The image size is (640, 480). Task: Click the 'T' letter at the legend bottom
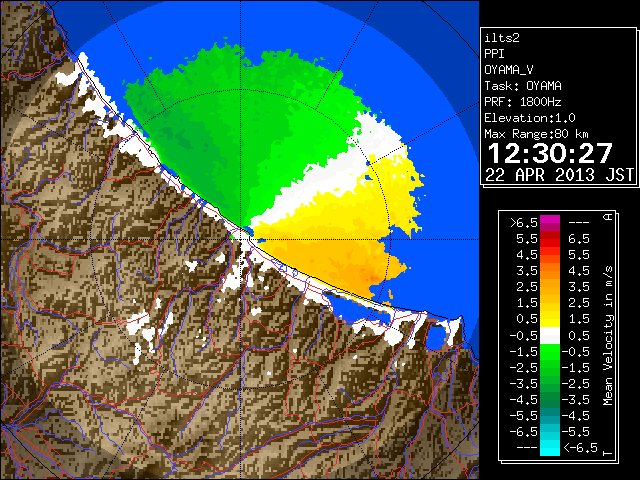pos(608,453)
